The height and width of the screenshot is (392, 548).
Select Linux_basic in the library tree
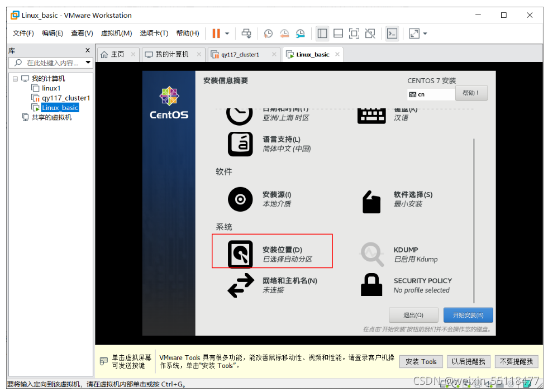60,108
